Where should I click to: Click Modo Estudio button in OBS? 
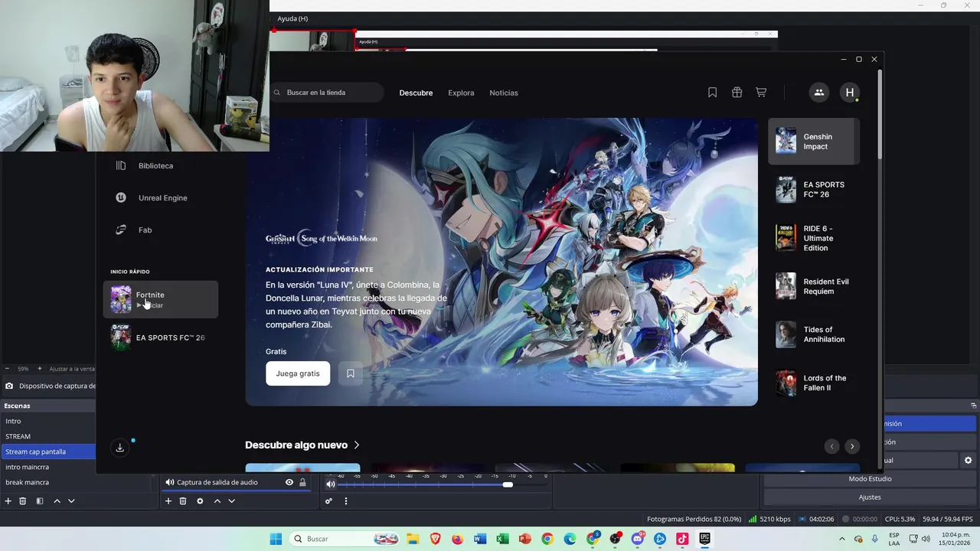[870, 478]
